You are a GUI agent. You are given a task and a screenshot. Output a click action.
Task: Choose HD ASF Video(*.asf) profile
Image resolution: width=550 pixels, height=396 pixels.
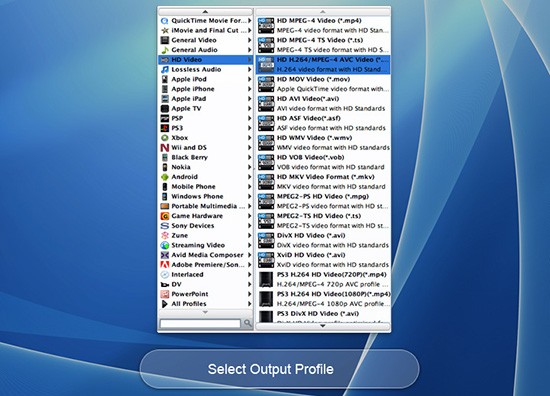(x=323, y=123)
